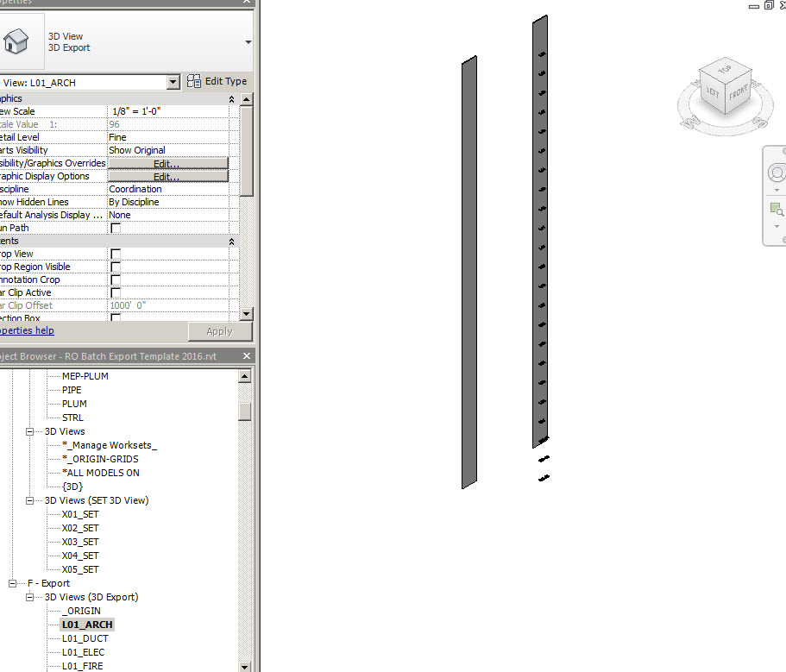Select the L01_ELEC export view
Viewport: 786px width, 672px height.
click(83, 652)
